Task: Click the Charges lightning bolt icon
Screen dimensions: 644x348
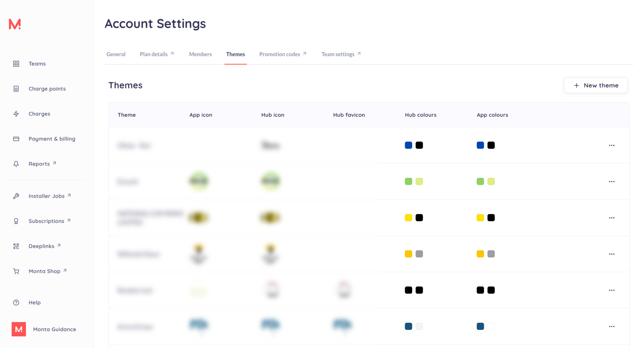Action: [16, 114]
